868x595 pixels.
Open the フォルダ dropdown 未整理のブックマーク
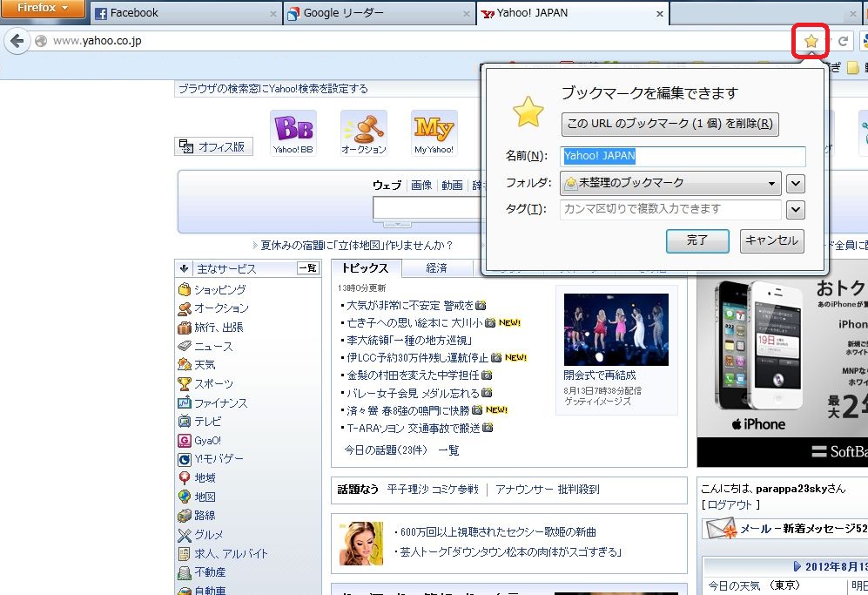tap(670, 183)
